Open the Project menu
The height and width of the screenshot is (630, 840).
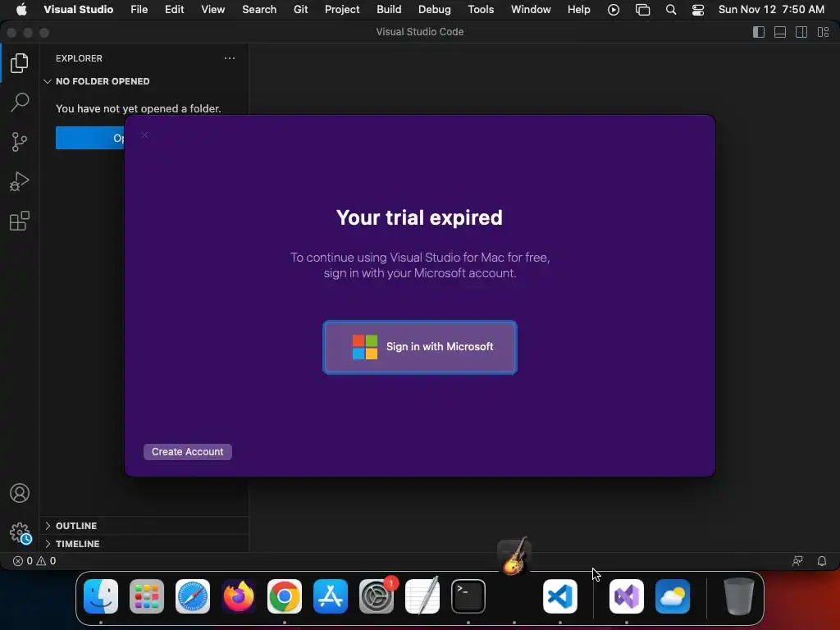point(342,10)
